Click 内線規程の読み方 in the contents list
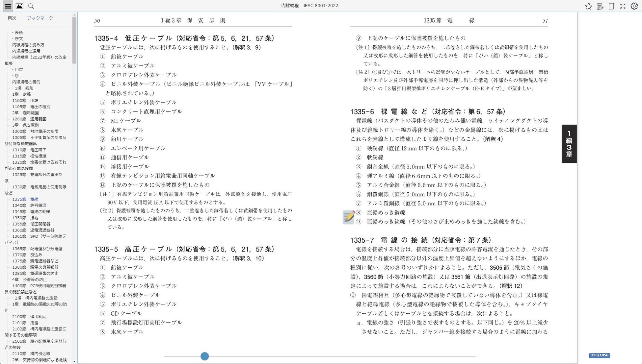Screen dimensions: 642x364 pyautogui.click(x=28, y=45)
